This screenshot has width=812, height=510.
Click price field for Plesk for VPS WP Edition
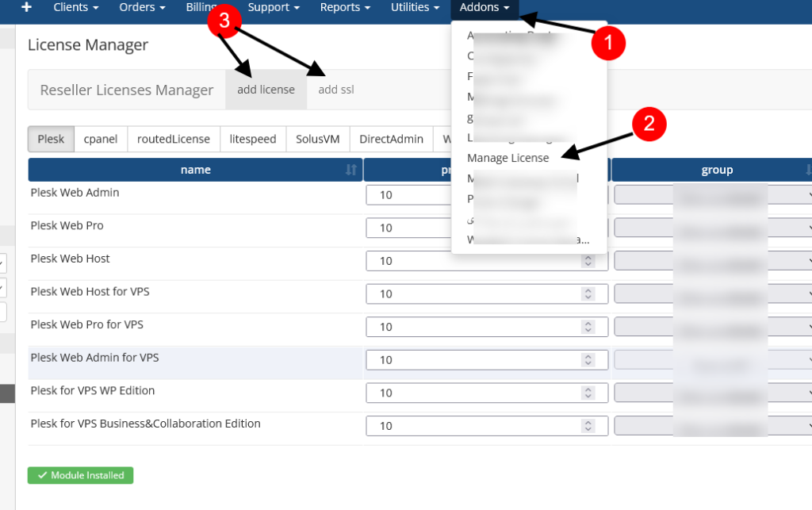[487, 393]
